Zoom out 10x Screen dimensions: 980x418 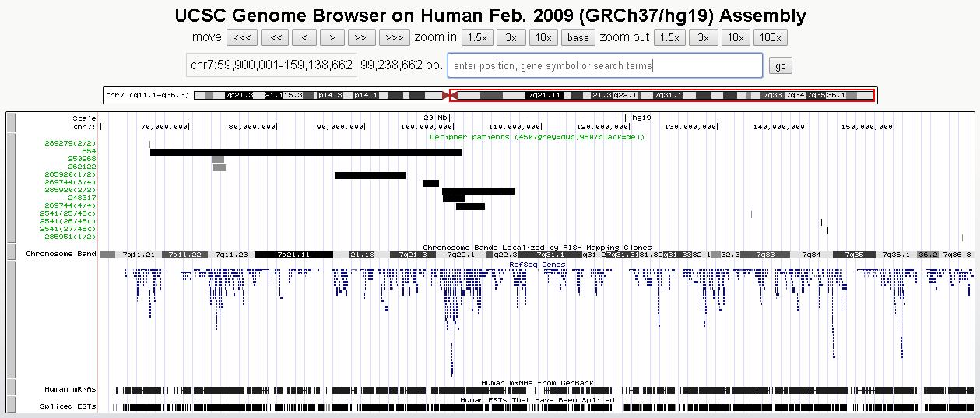coord(735,37)
